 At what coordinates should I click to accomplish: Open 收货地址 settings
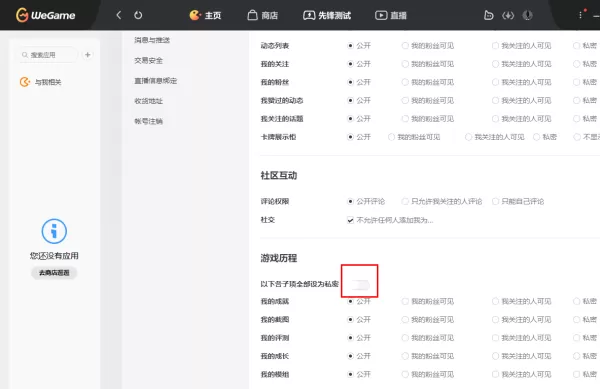tap(148, 101)
